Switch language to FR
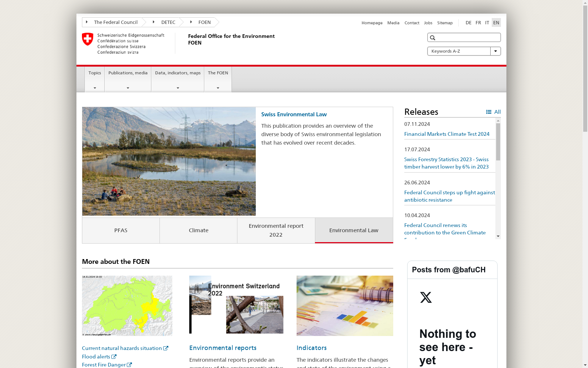 [x=478, y=22]
